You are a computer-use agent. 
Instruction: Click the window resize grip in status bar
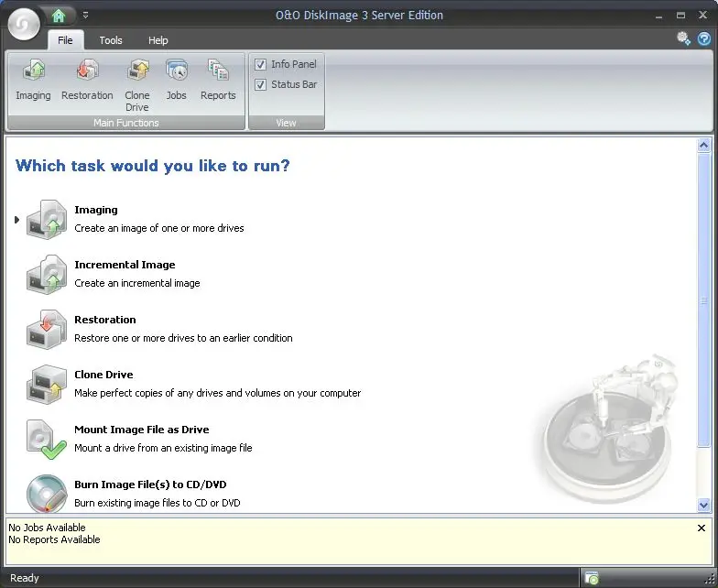[709, 579]
